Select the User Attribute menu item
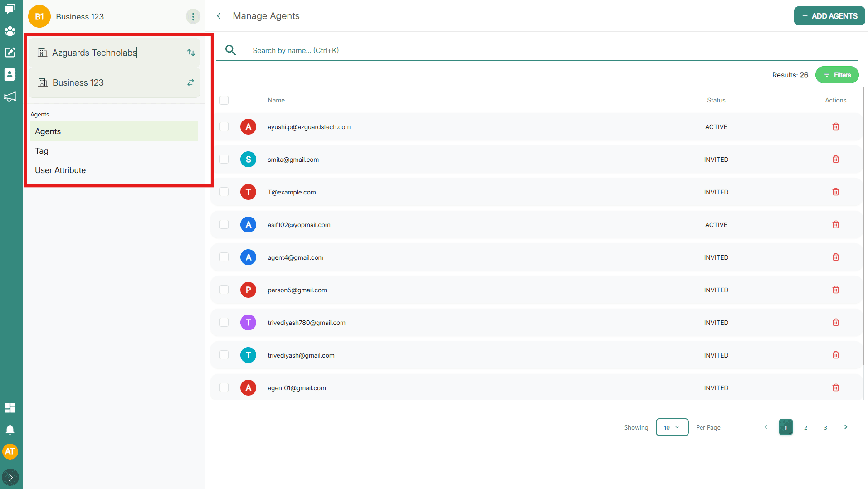868x489 pixels. coord(114,170)
